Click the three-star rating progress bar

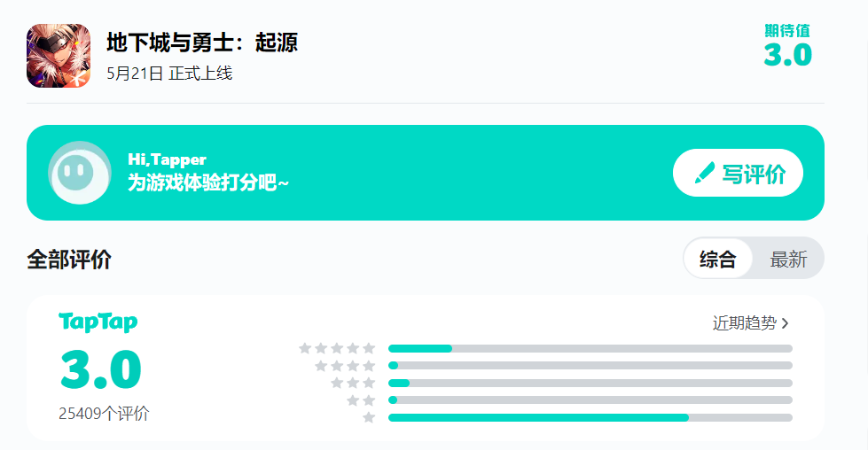[590, 383]
